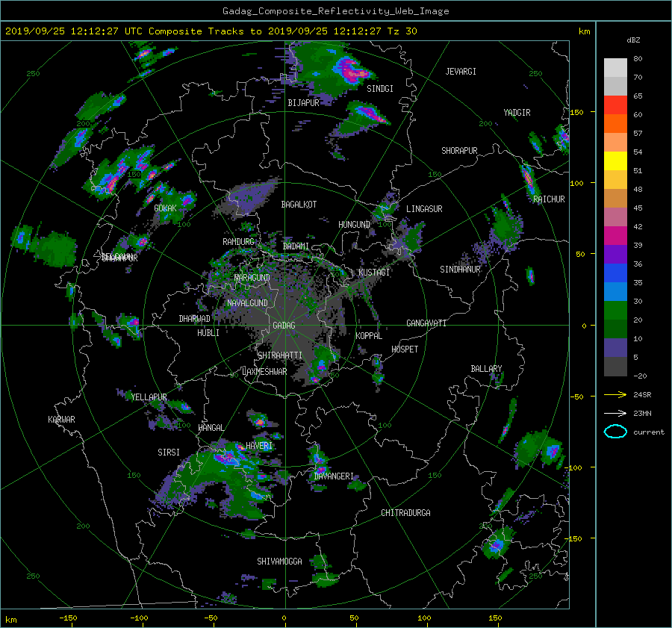Click the Gadag_Composite_Reflectivity_Web_Image title
Screen dimensions: 672x628
click(335, 11)
